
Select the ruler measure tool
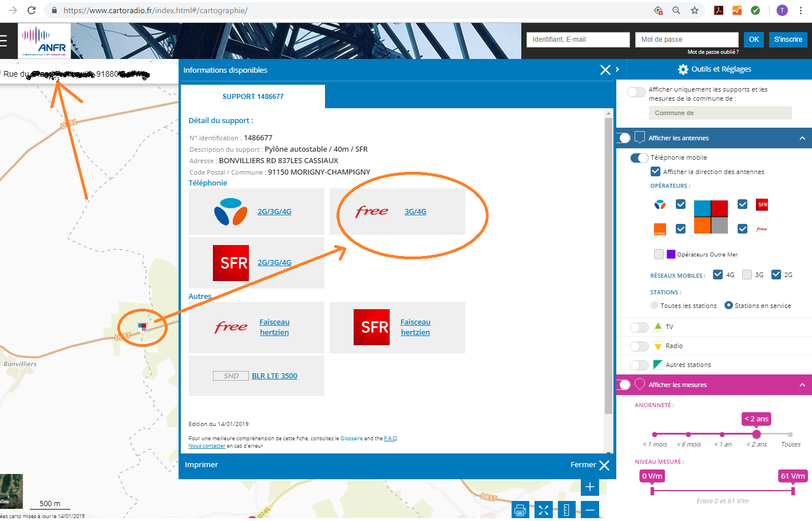tap(567, 510)
